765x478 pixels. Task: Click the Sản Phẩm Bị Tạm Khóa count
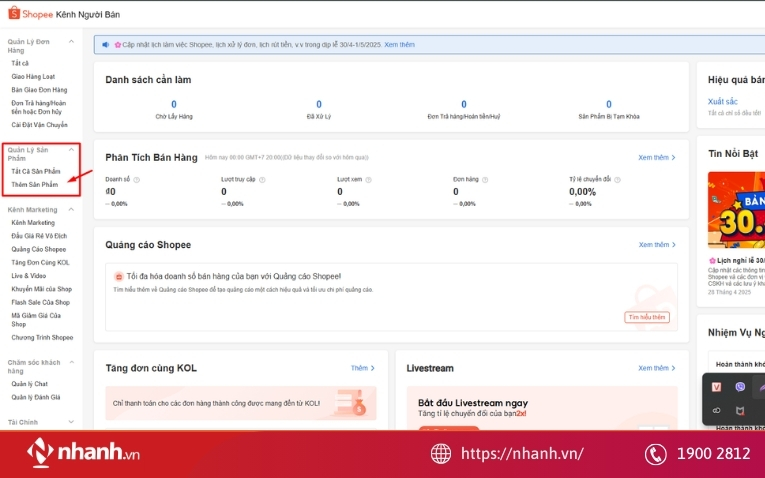click(x=609, y=104)
